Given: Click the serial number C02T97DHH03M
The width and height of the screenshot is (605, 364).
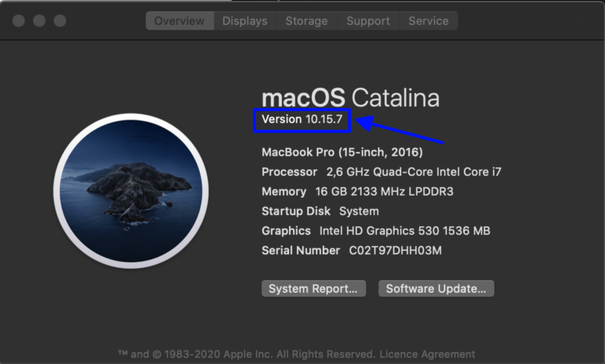Looking at the screenshot, I should click(395, 251).
